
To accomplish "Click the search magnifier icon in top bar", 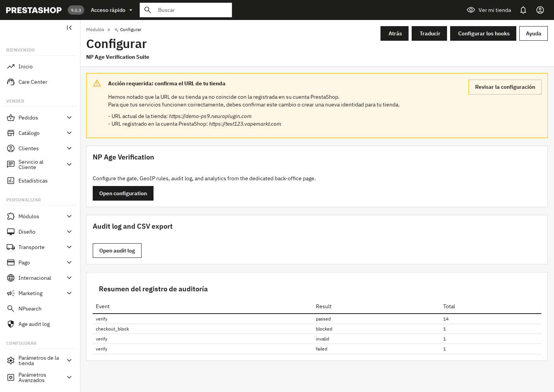I will point(148,10).
